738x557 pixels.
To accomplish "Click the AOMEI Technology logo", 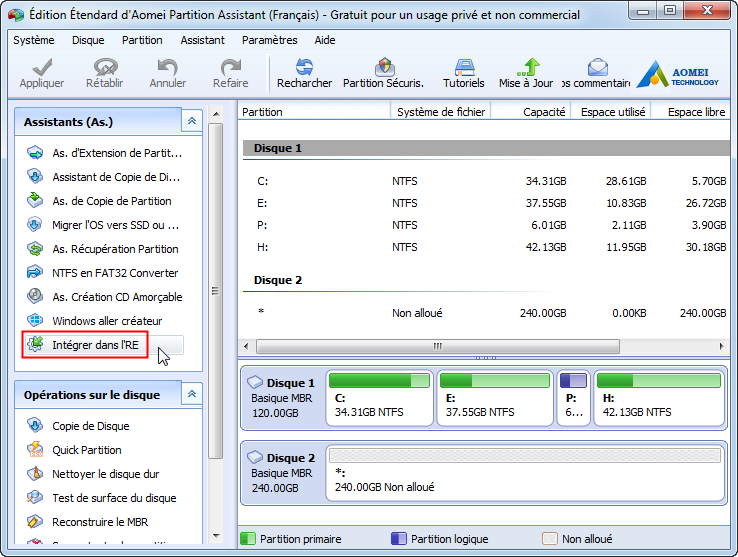I will point(677,74).
